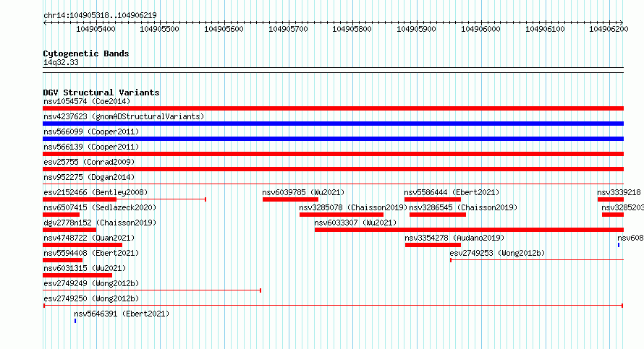Viewport: 644px width, 349px height.
Task: Click the red bar under esv2152466
Action: click(x=80, y=199)
